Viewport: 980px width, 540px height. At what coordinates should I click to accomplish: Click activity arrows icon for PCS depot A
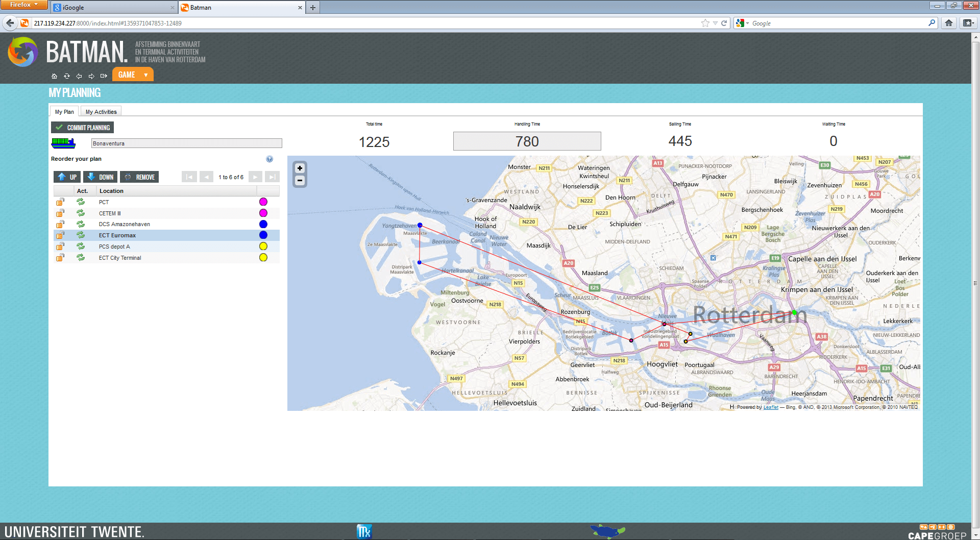(x=81, y=247)
